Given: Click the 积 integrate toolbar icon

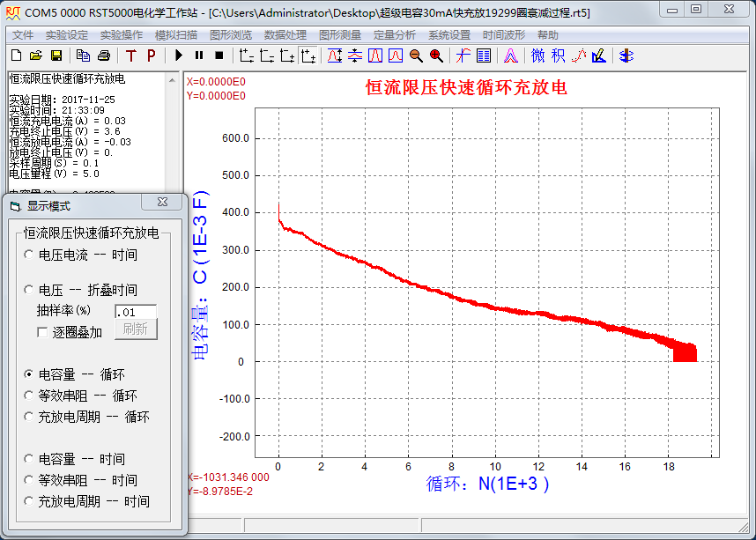Looking at the screenshot, I should [x=558, y=55].
